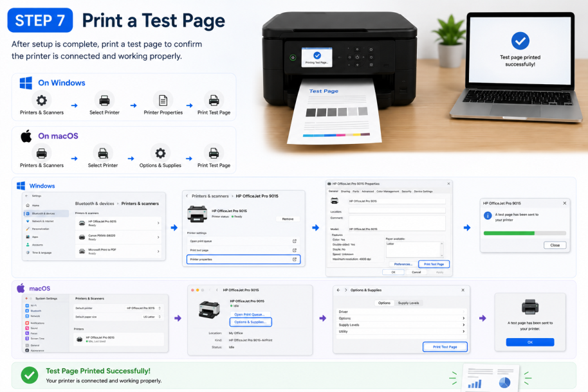Click the Preferences... button

(403, 264)
